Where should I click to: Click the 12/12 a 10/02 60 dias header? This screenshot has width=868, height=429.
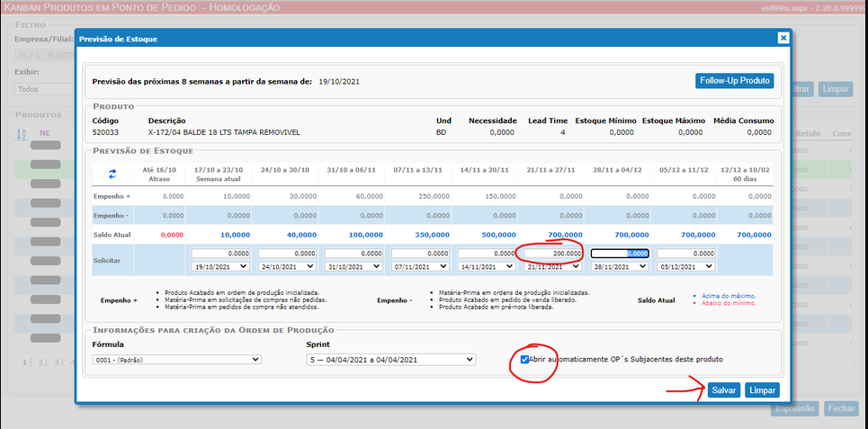pyautogui.click(x=744, y=174)
